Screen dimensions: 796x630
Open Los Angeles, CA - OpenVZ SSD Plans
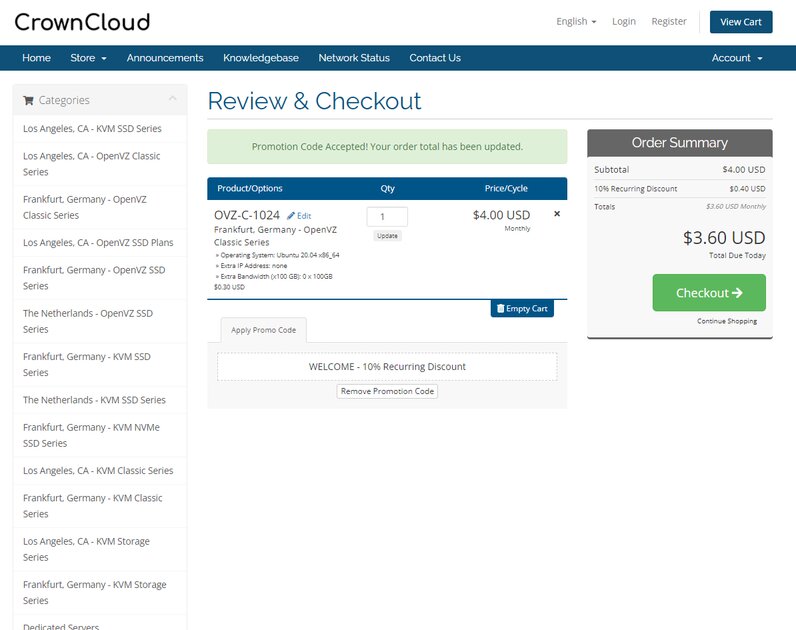click(98, 243)
